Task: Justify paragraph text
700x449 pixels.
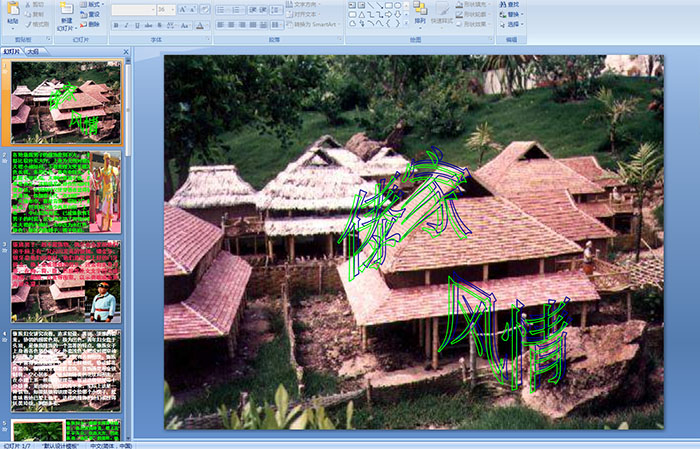Action: click(253, 25)
